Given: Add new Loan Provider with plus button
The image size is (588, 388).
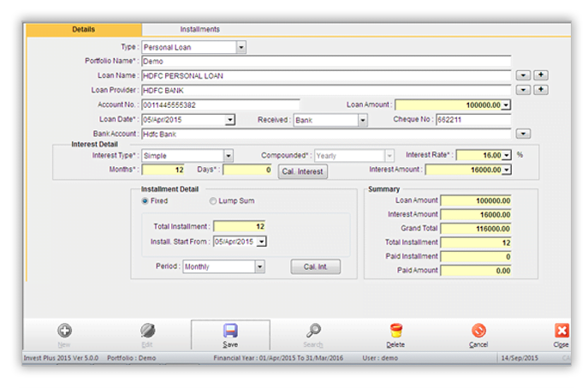Looking at the screenshot, I should point(541,90).
